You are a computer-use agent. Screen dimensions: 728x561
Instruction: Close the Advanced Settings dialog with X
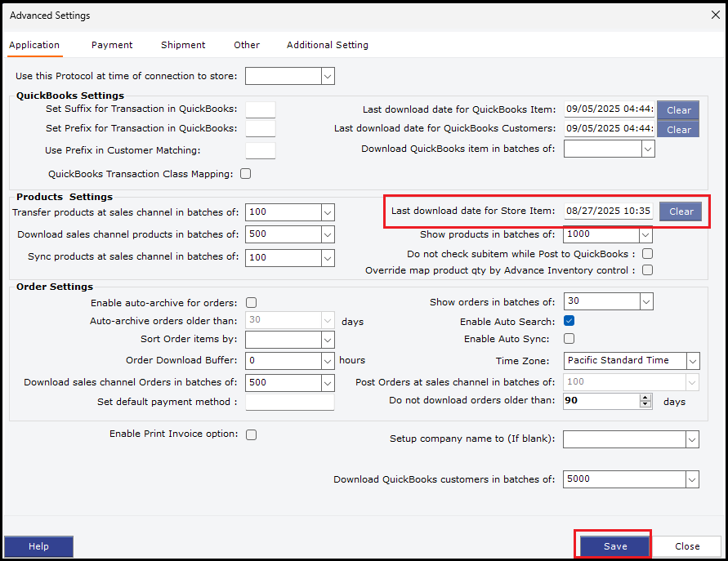click(715, 15)
